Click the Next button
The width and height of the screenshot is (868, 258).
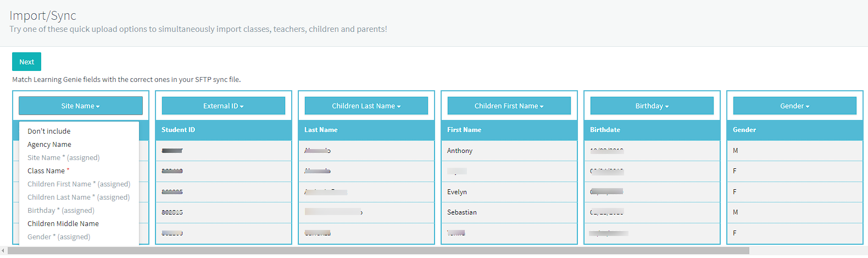pos(26,62)
